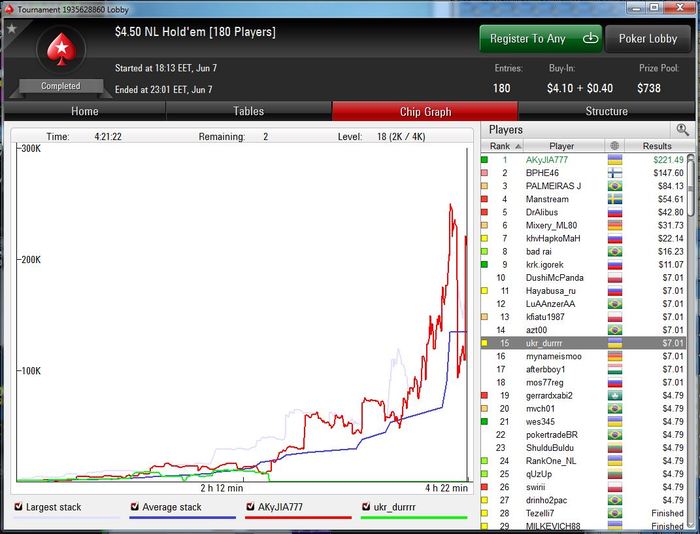Click the red marker beside Manstream
The width and height of the screenshot is (700, 534).
click(484, 199)
